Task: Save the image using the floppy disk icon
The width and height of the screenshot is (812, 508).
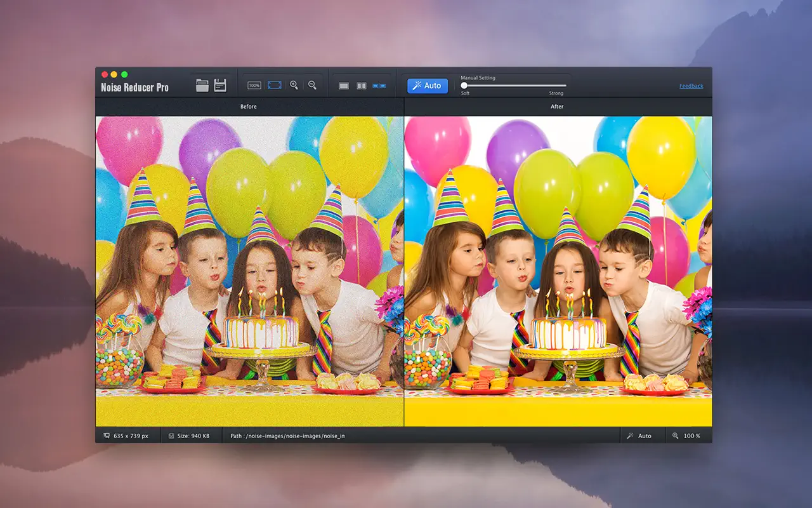Action: [x=220, y=85]
